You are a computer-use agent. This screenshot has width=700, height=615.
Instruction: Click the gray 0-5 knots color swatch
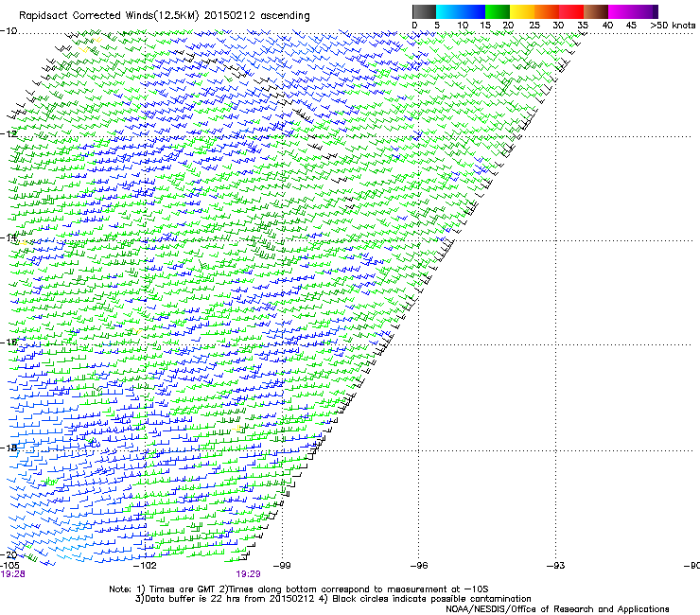point(424,11)
